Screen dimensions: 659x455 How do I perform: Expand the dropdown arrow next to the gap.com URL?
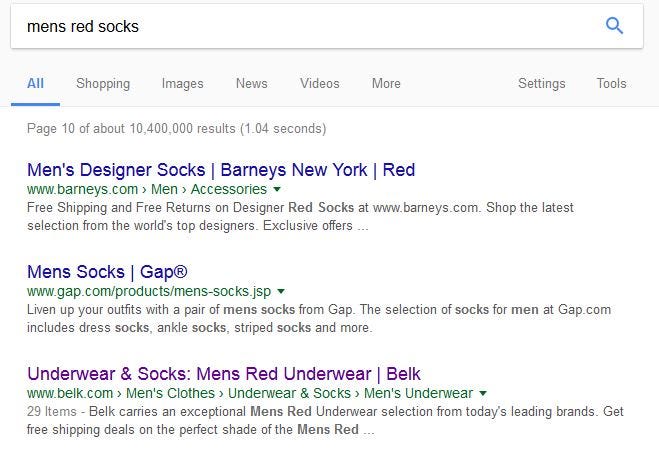[281, 291]
